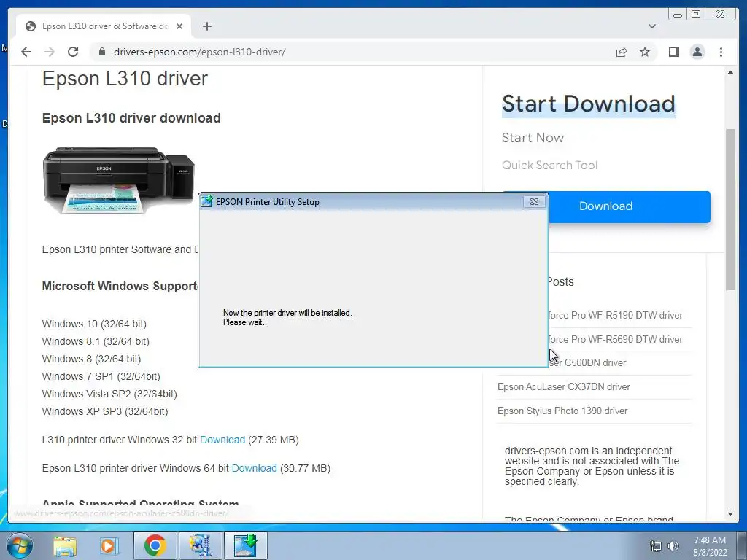Click the Windows Vista SP2 (32/64bit) line

[109, 394]
